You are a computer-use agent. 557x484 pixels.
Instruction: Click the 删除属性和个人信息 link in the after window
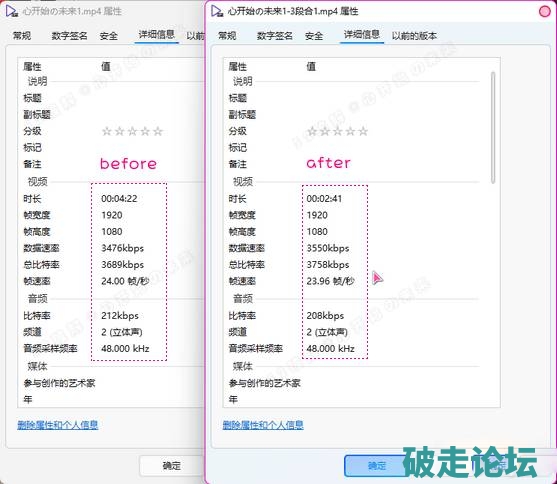click(x=263, y=425)
